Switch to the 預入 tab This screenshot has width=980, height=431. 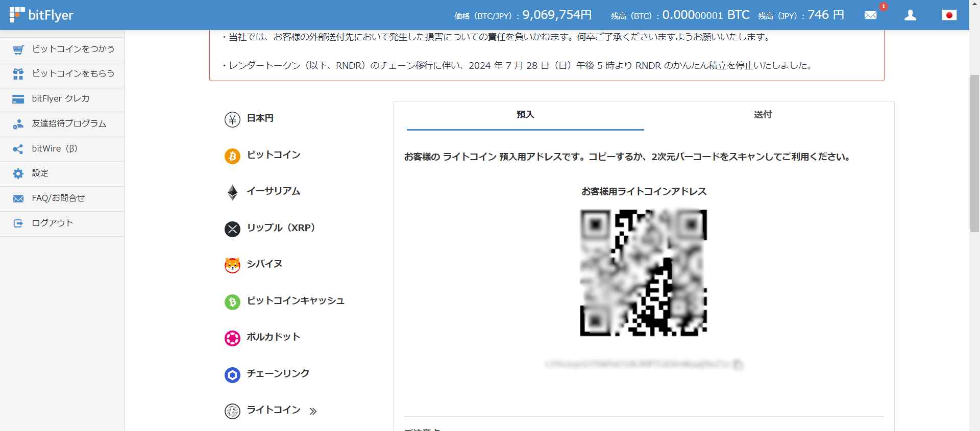coord(525,115)
